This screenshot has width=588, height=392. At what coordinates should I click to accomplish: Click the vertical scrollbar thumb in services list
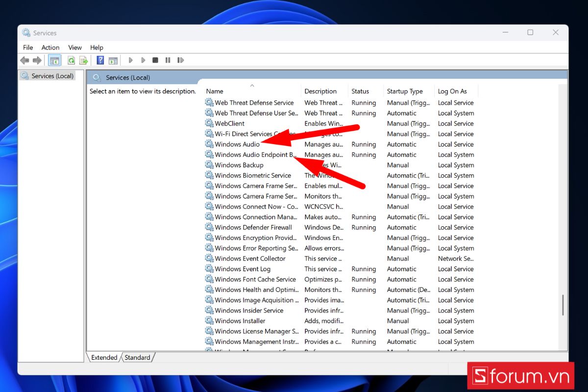tap(563, 305)
